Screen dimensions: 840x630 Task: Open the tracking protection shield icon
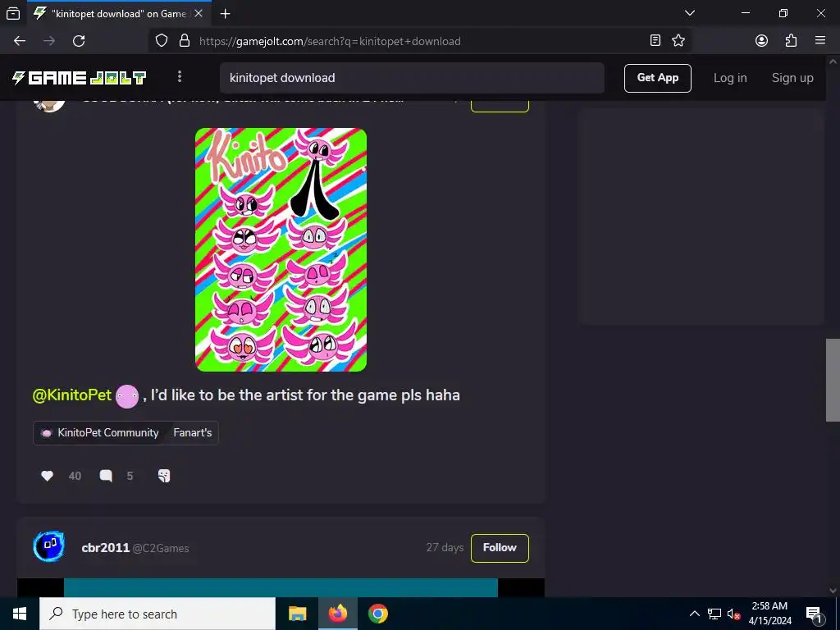[162, 41]
